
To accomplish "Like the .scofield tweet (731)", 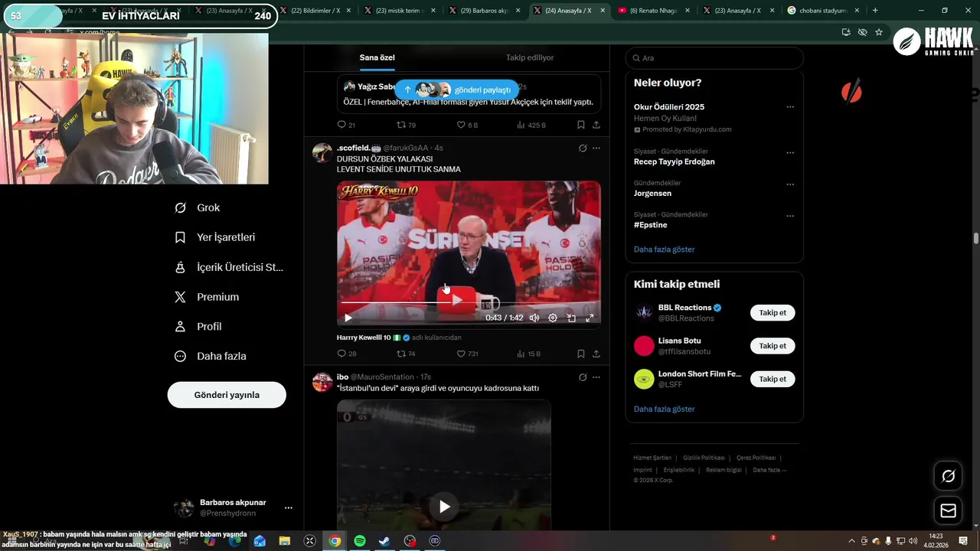I will tap(468, 354).
